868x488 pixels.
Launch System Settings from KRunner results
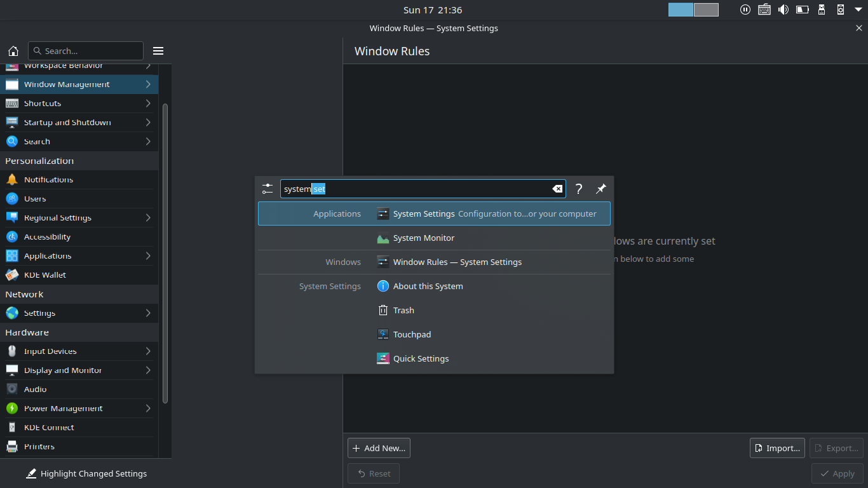pos(434,213)
